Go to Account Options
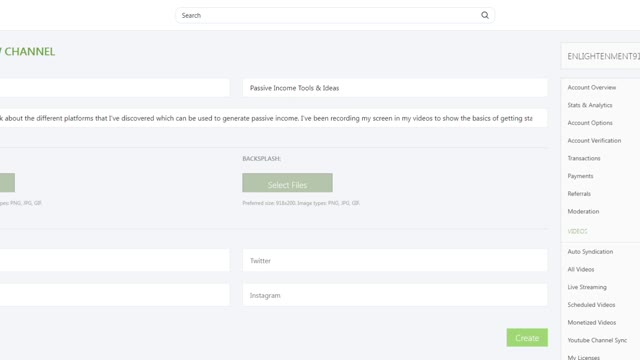The image size is (640, 360). 590,122
